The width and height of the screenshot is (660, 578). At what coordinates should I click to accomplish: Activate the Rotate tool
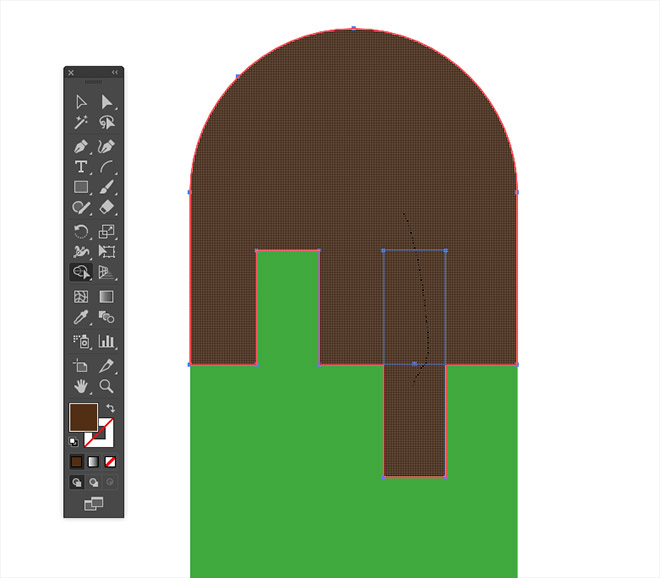tap(81, 231)
